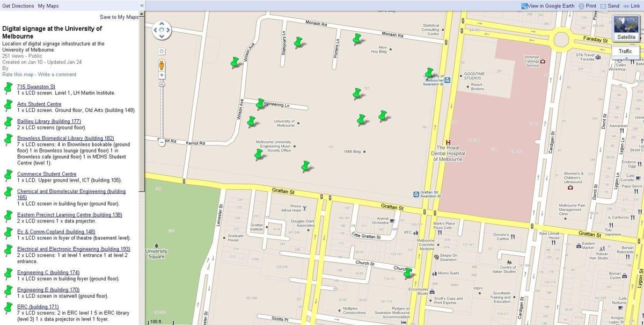Viewport: 644px width, 325px height.
Task: Click the map pin at Engineering Ln
Action: point(260,103)
